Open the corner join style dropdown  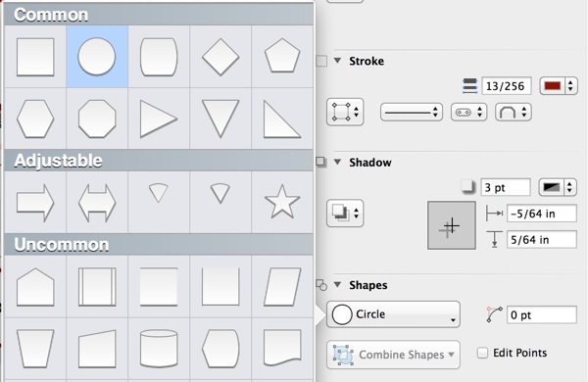pos(513,112)
